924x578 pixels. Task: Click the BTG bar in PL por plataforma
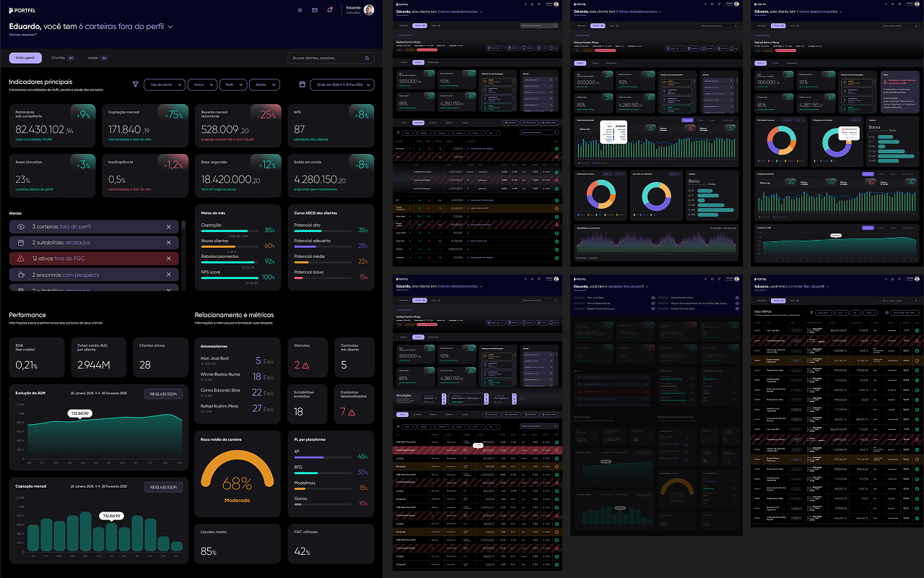[321, 473]
